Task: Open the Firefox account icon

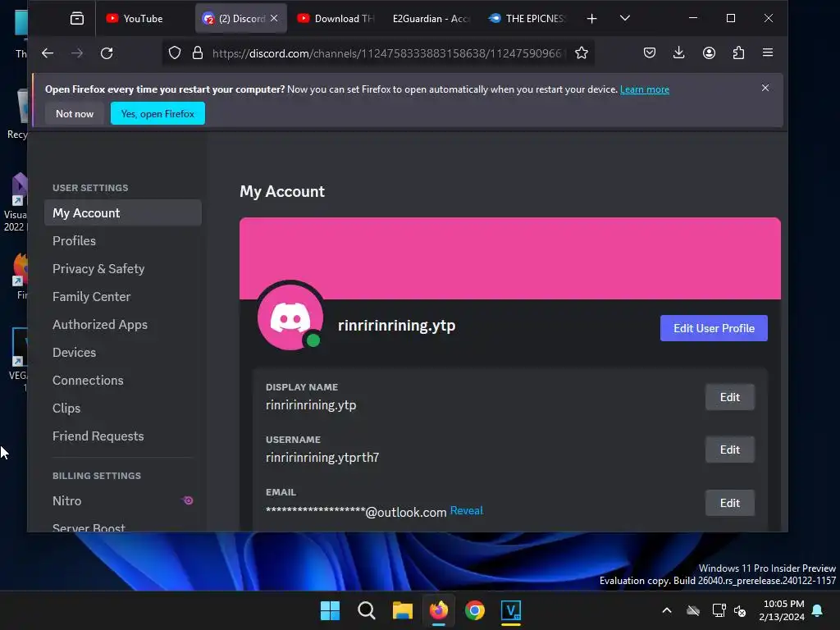Action: pos(709,52)
